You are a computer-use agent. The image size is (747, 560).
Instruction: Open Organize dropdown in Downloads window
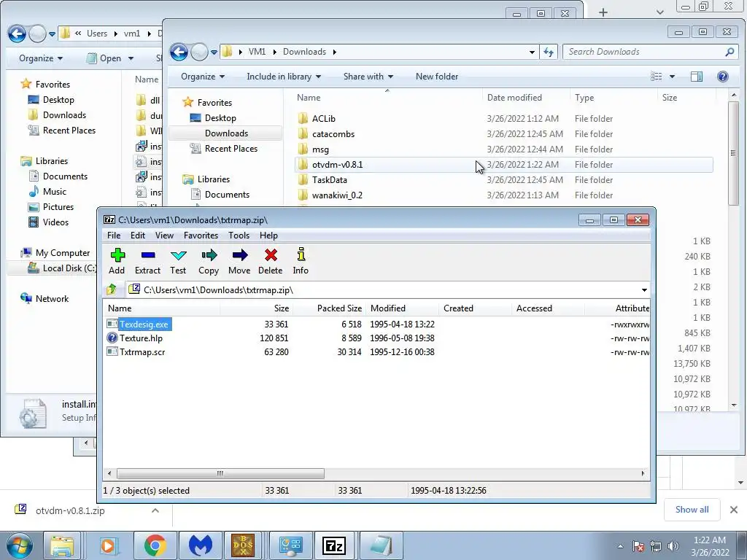tap(203, 77)
